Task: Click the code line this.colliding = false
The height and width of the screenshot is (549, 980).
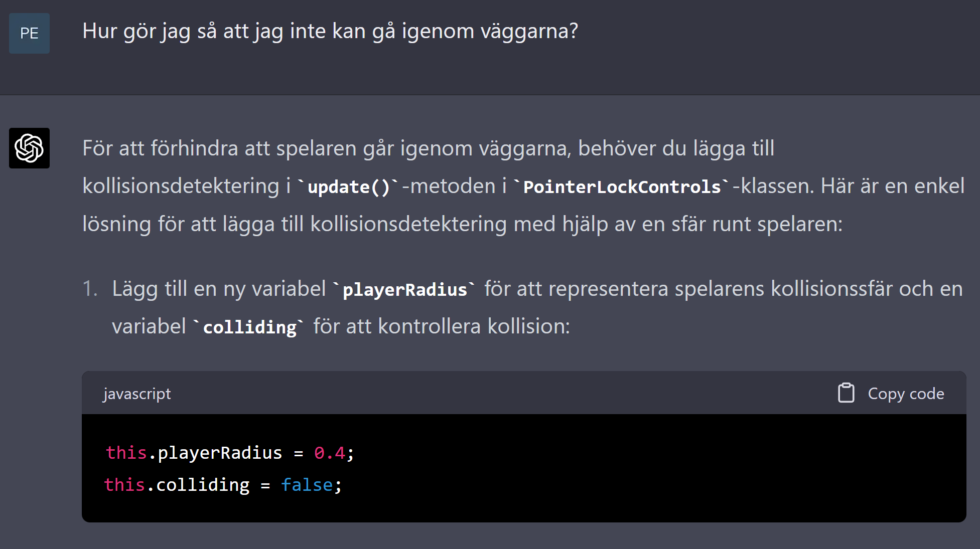Action: click(x=223, y=485)
